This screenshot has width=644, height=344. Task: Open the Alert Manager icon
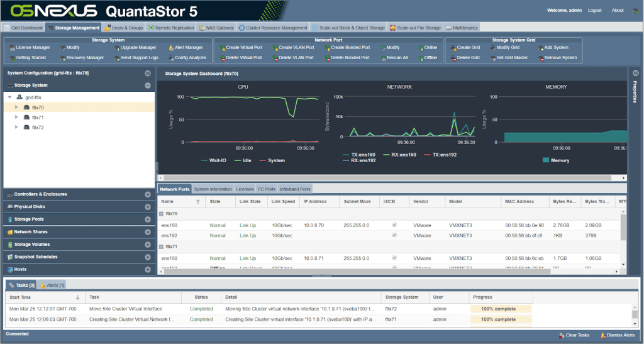[x=171, y=48]
